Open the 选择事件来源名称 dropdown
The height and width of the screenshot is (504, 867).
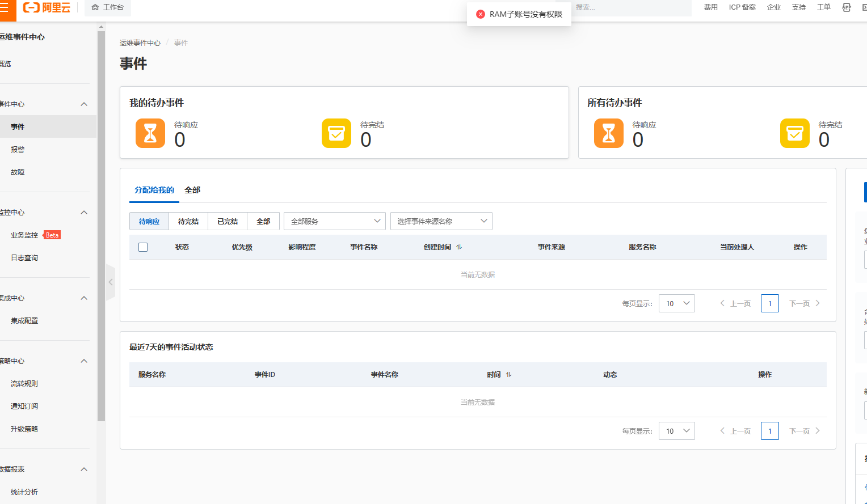(441, 221)
